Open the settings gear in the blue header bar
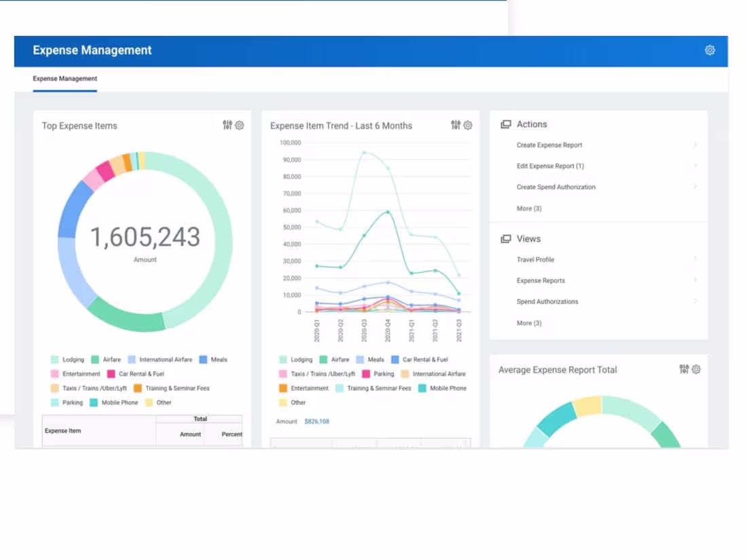Image resolution: width=747 pixels, height=560 pixels. 710,50
